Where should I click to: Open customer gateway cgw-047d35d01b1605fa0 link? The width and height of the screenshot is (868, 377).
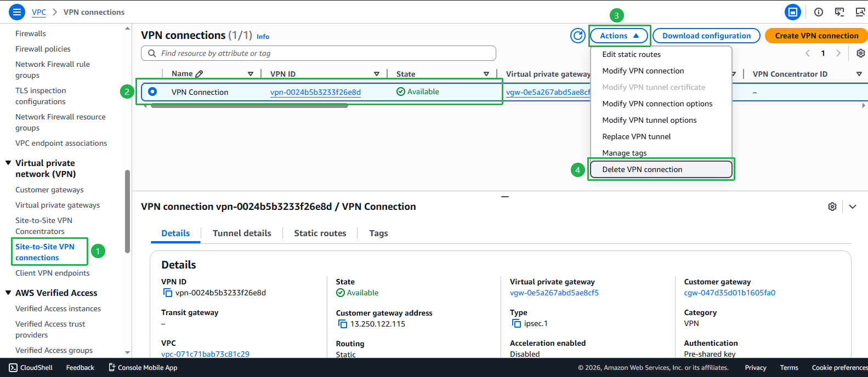(730, 293)
